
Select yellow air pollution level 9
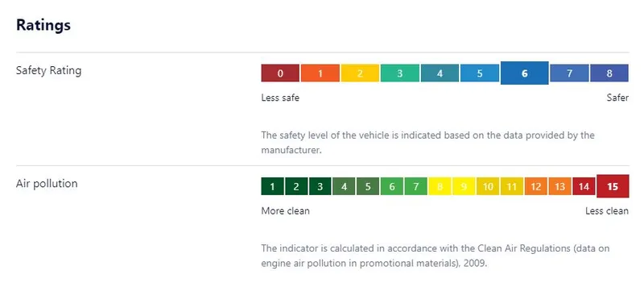tap(464, 186)
